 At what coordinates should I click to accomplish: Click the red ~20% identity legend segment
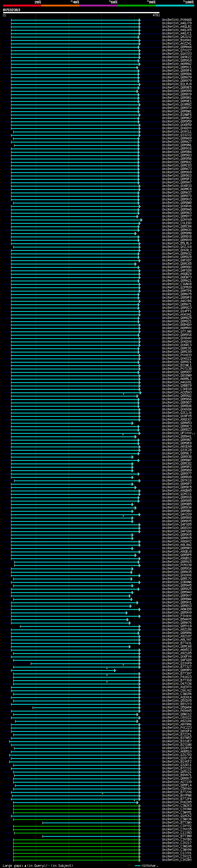pos(22,6)
